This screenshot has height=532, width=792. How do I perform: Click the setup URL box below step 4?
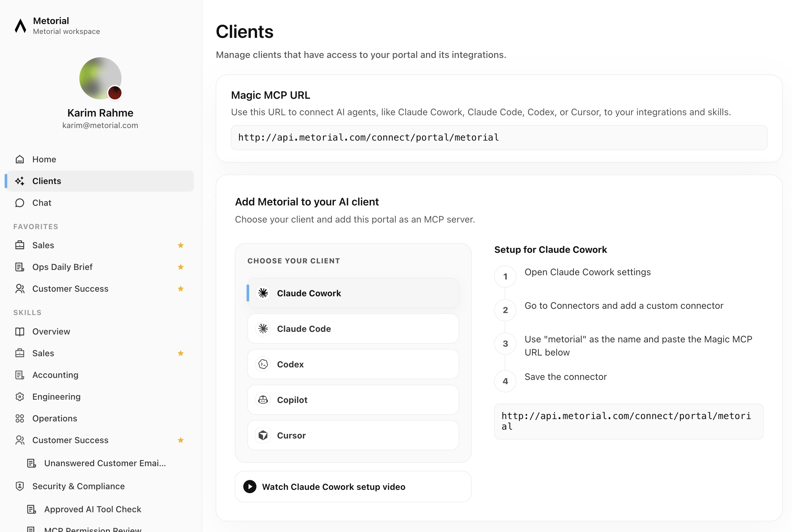(628, 421)
